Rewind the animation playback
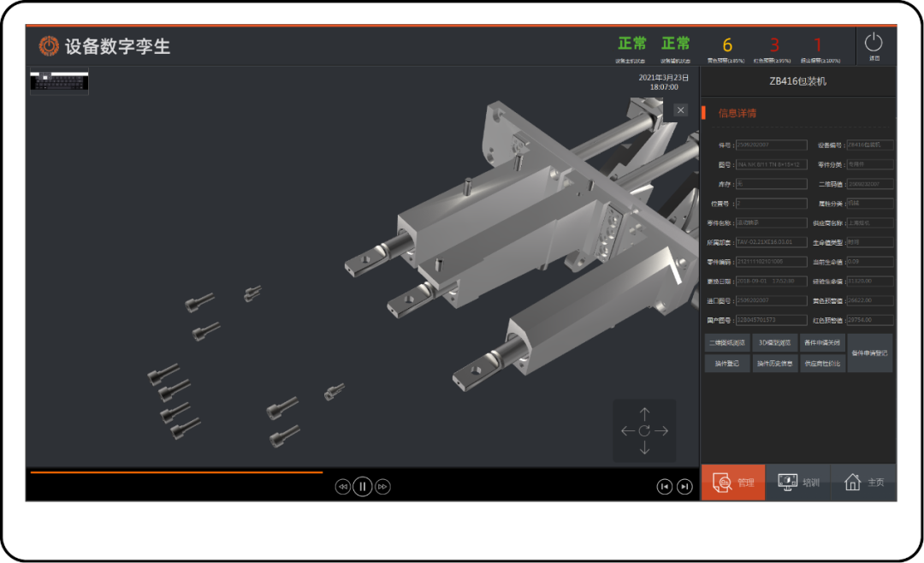This screenshot has height=563, width=924. (x=342, y=487)
